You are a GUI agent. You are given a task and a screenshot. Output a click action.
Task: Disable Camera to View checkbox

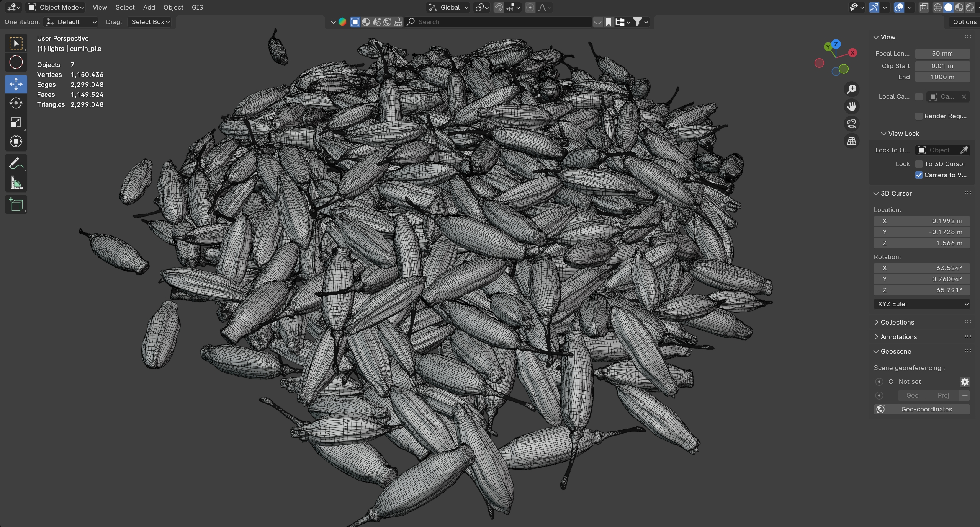[918, 175]
